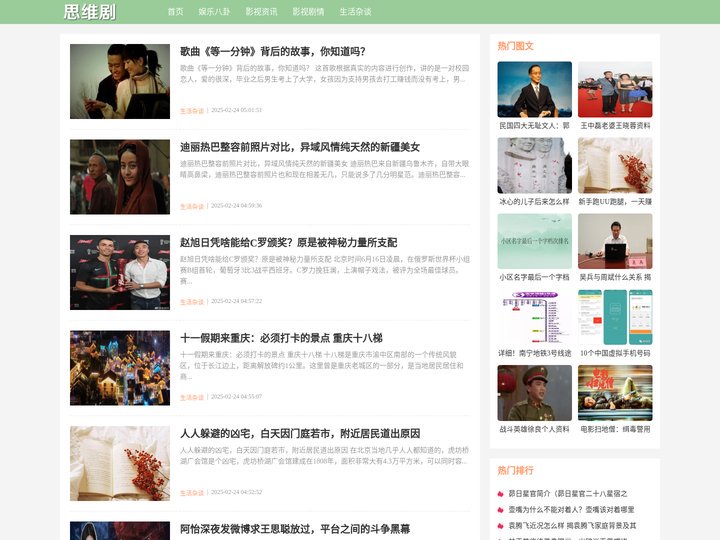Open article 人人躲避的凶宅 title
This screenshot has height=540, width=720.
tap(300, 433)
